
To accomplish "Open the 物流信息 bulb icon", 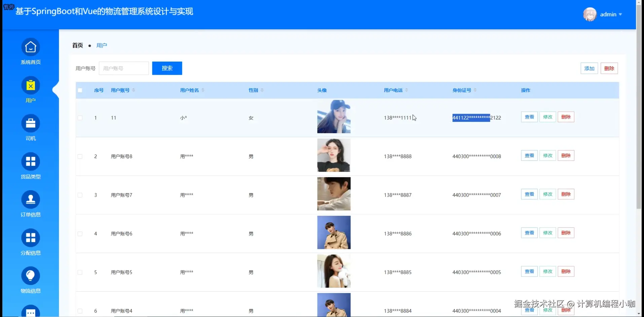I will click(x=31, y=276).
